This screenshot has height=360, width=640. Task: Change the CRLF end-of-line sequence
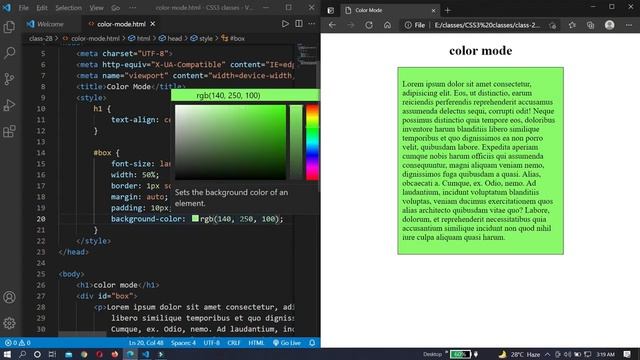pos(233,343)
